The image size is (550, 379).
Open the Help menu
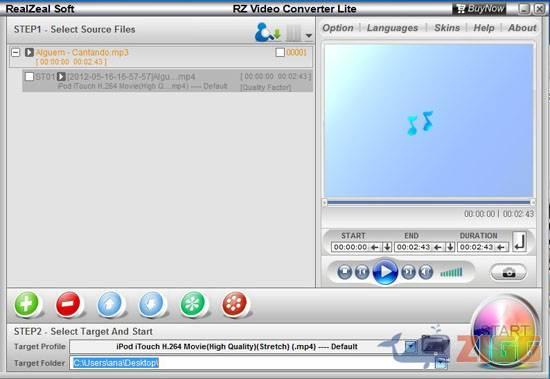pyautogui.click(x=484, y=28)
